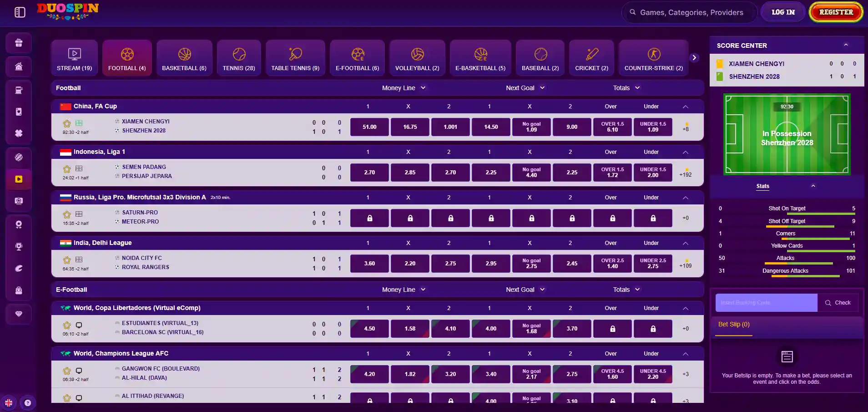This screenshot has width=868, height=412.
Task: Go to the home icon in sidebar
Action: click(x=19, y=66)
